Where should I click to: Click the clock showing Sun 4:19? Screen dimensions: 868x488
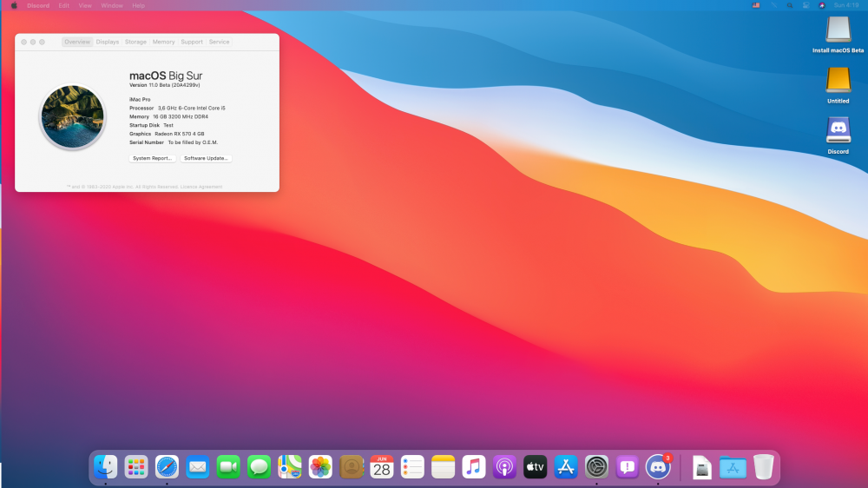click(x=846, y=5)
